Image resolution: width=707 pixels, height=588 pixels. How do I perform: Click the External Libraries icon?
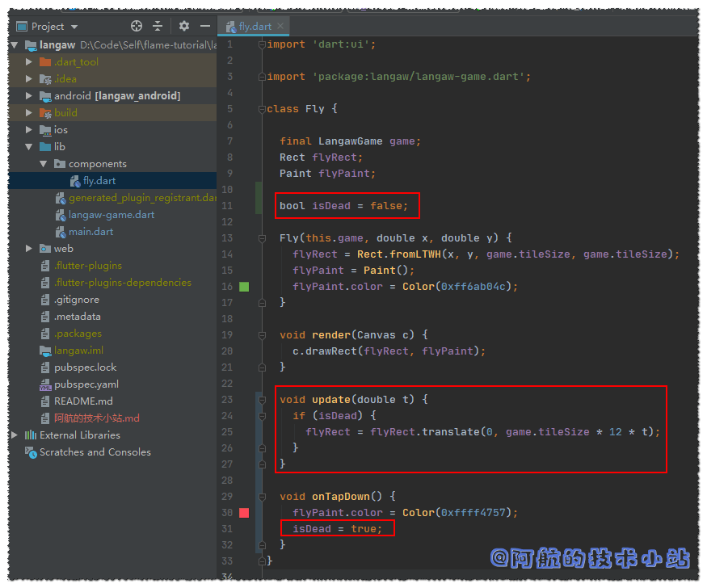click(31, 435)
